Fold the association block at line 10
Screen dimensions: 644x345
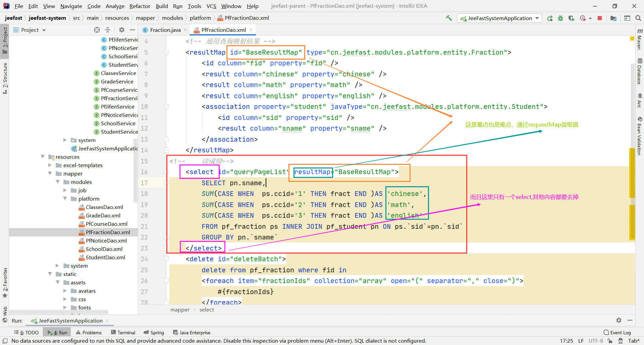166,107
